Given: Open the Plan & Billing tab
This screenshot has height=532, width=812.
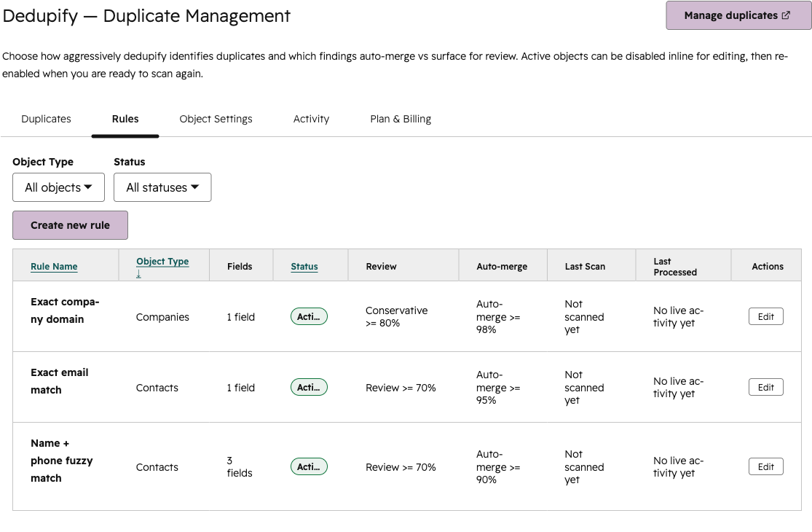Looking at the screenshot, I should tap(401, 119).
